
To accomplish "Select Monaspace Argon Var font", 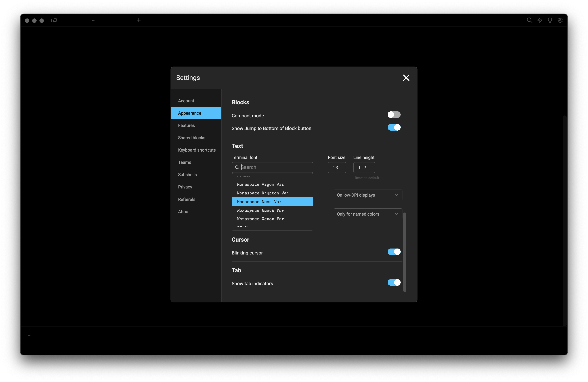I will (x=272, y=184).
